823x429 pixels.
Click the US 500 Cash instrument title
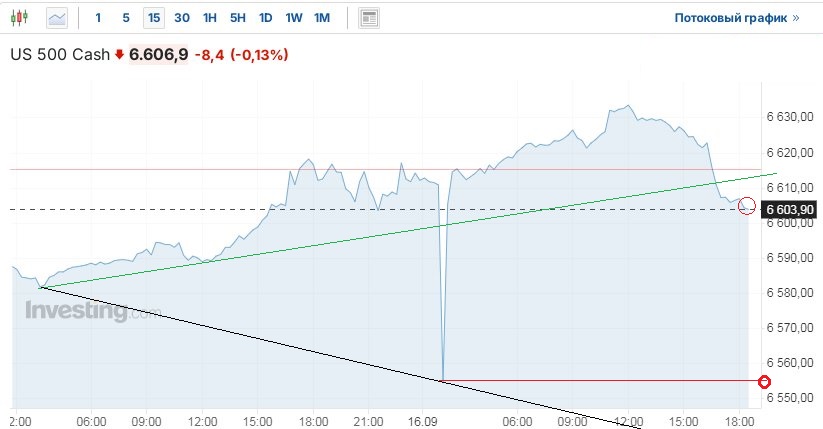(60, 55)
